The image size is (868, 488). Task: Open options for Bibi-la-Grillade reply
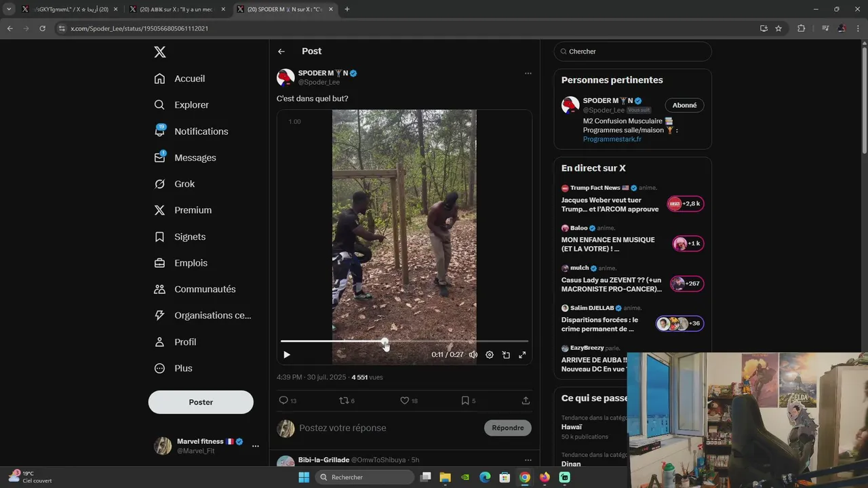[x=528, y=460]
